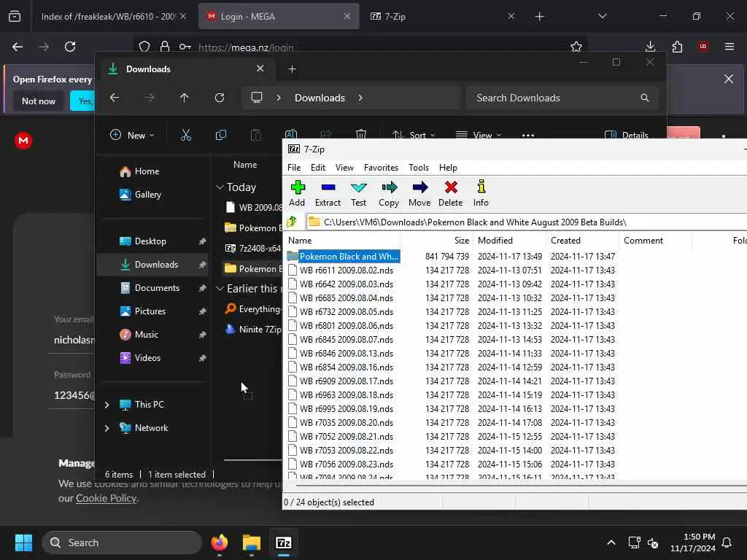The height and width of the screenshot is (560, 747).
Task: Click the Cut scissors icon in Explorer
Action: point(186,135)
